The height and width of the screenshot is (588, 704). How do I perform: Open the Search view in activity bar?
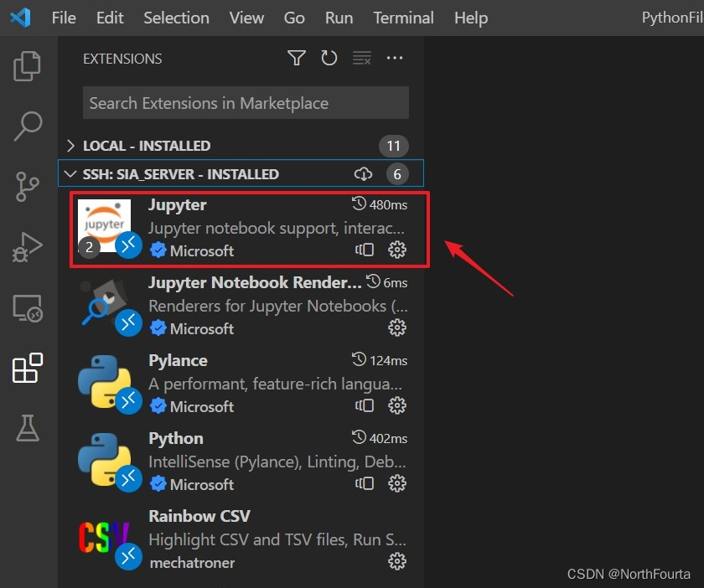[x=28, y=126]
